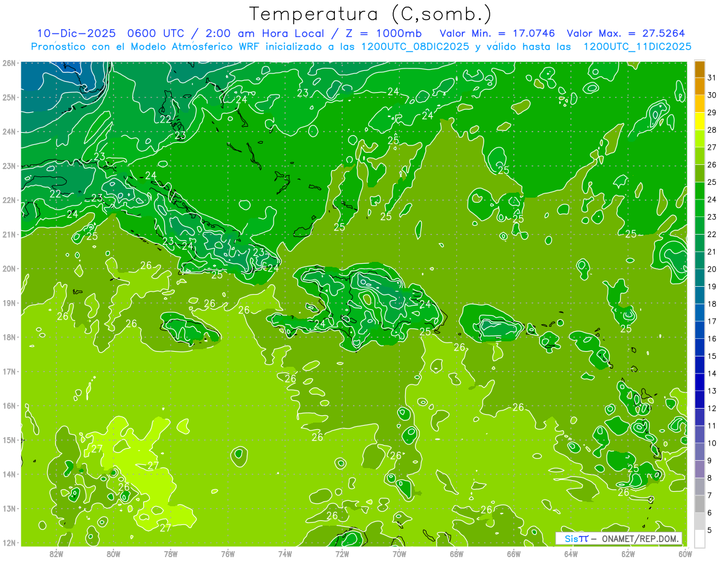Click the yellow swatch between 28 and 29

click(x=699, y=121)
